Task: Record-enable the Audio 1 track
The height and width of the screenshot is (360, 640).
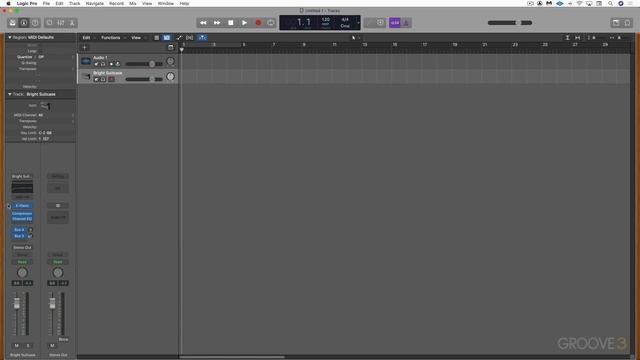Action: point(111,64)
